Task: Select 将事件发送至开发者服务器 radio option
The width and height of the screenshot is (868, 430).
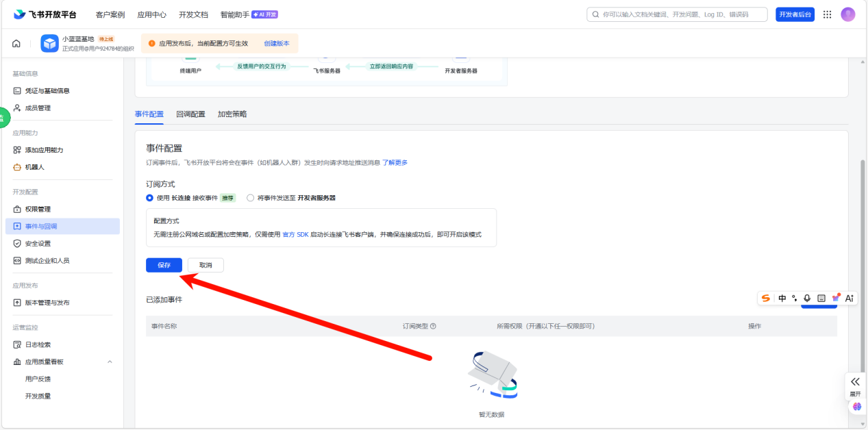Action: (250, 198)
